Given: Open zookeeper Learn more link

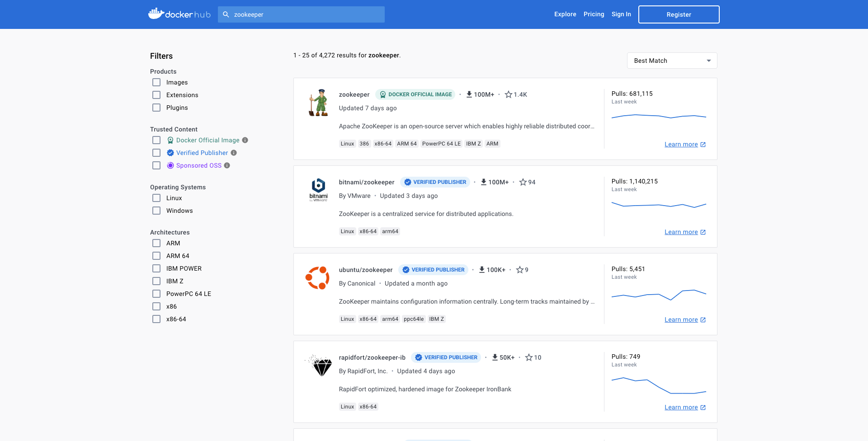Looking at the screenshot, I should point(685,145).
